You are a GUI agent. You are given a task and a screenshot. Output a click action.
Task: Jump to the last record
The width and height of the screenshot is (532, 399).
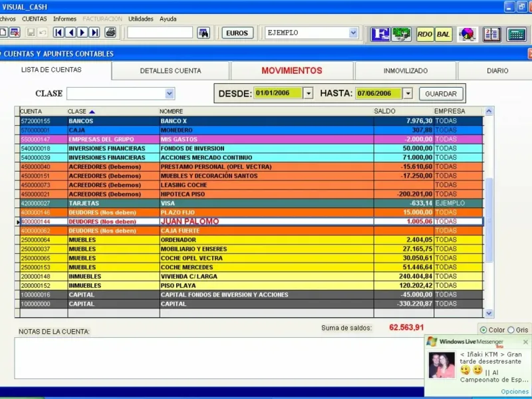pos(94,33)
